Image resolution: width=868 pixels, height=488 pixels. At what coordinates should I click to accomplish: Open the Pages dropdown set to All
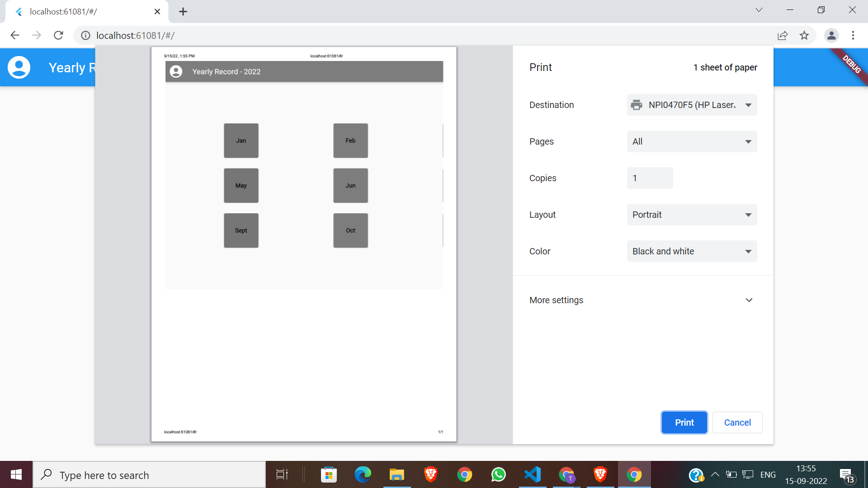tap(692, 141)
